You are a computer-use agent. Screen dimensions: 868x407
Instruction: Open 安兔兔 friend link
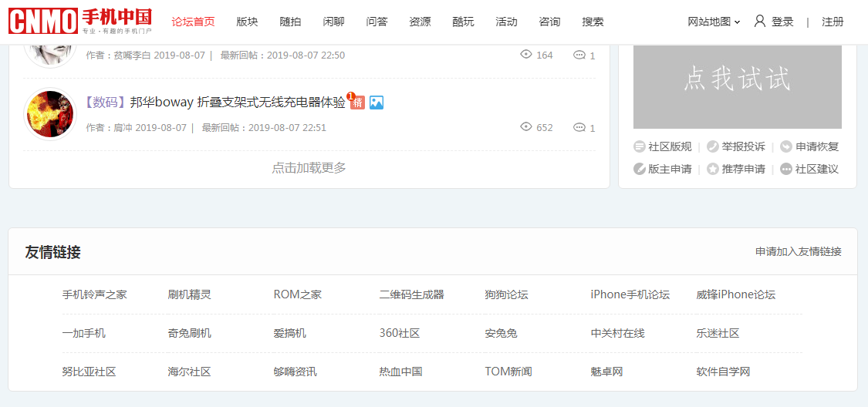tap(501, 334)
